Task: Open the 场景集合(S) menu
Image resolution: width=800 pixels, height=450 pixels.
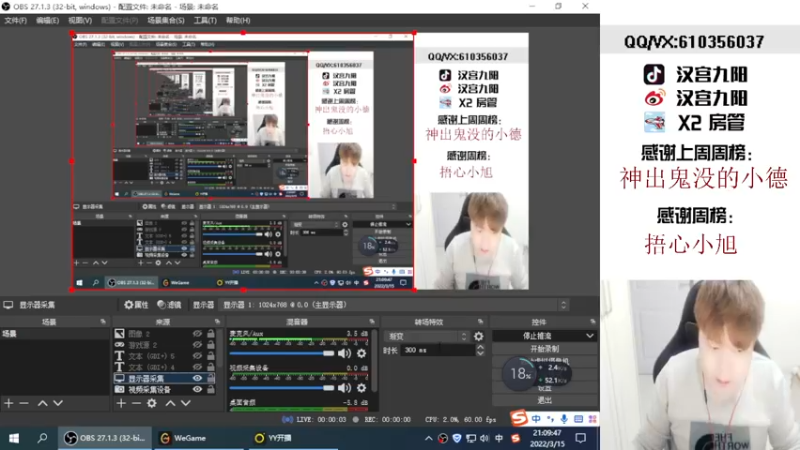Action: 166,20
